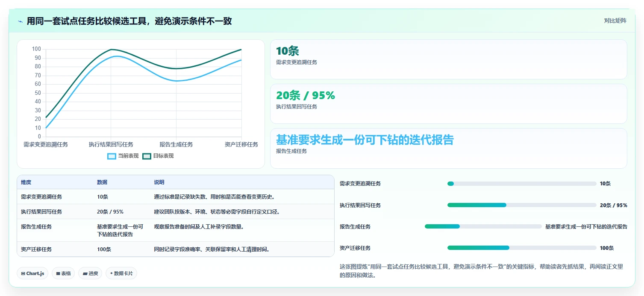
Task: Click the y-axis value 100 on chart
Action: (x=36, y=49)
